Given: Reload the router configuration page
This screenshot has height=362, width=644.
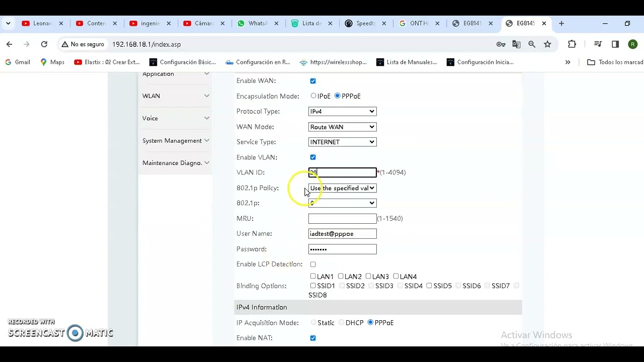Looking at the screenshot, I should click(44, 44).
